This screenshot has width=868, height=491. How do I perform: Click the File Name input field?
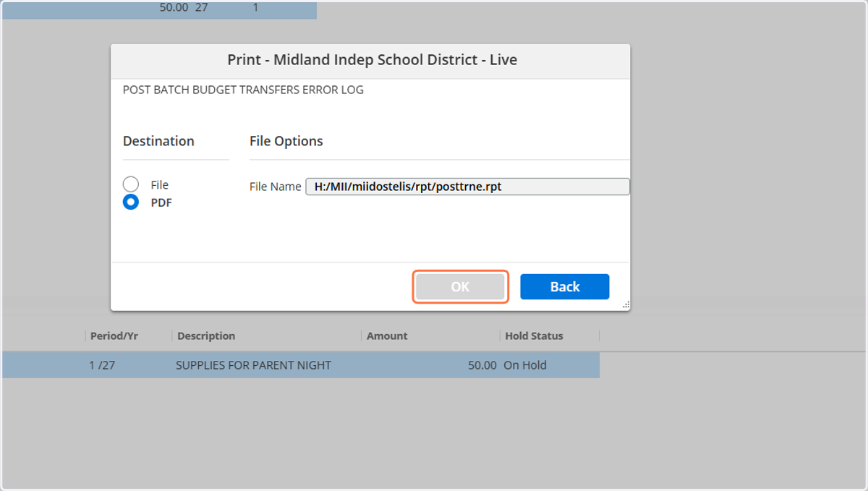coord(467,187)
